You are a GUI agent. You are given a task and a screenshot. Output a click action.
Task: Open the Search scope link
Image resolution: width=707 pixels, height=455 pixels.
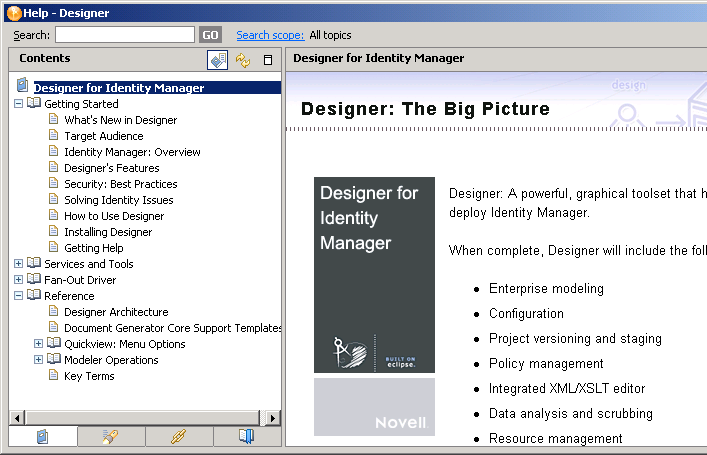click(x=270, y=35)
